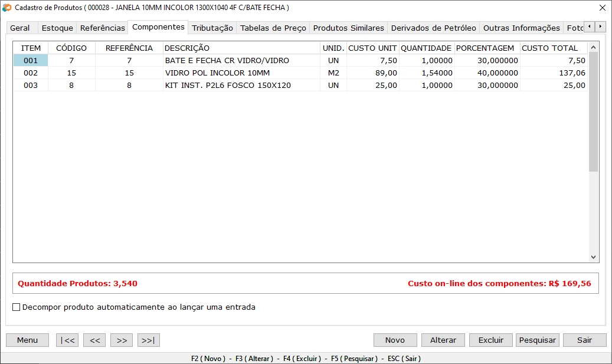612x364 pixels.
Task: Switch to the Geral tab
Action: coord(21,27)
